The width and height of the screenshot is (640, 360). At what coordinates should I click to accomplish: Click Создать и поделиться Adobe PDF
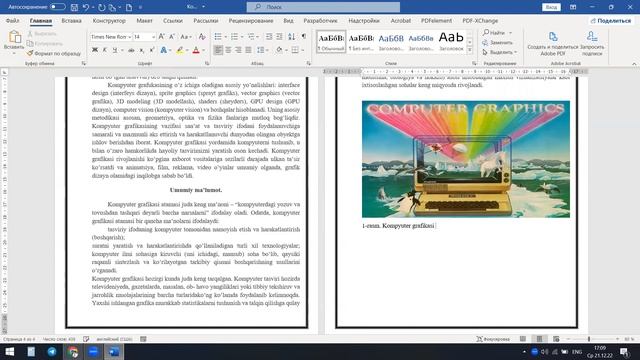click(553, 44)
